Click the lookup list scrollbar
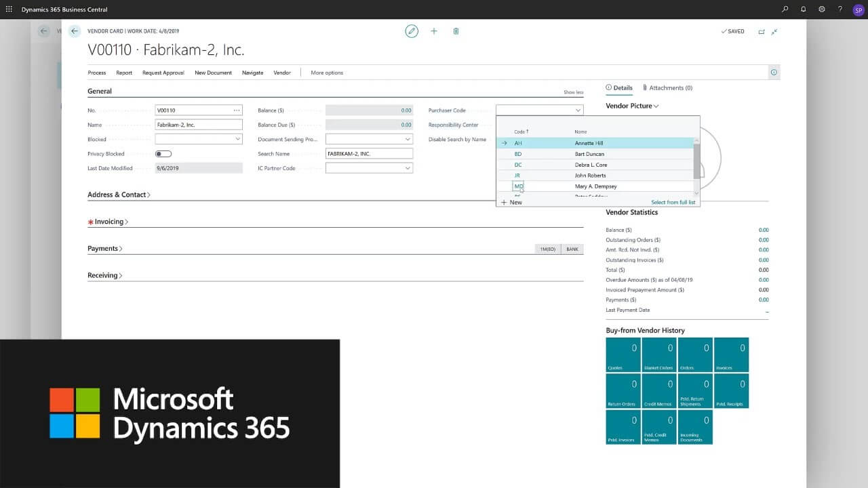This screenshot has width=868, height=488. 696,163
